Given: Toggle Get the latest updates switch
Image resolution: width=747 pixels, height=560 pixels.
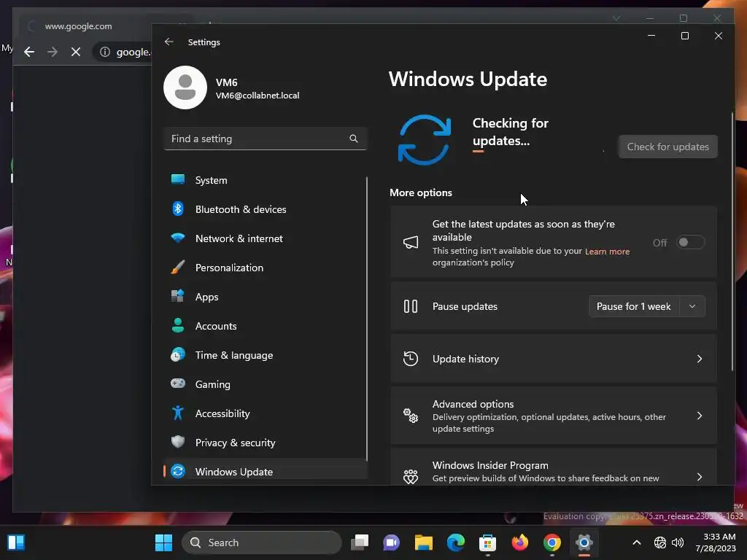Looking at the screenshot, I should pos(690,242).
